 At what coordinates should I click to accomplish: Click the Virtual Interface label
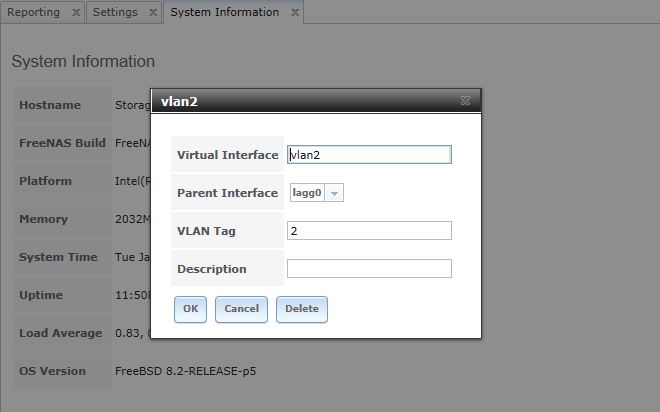[x=228, y=155]
